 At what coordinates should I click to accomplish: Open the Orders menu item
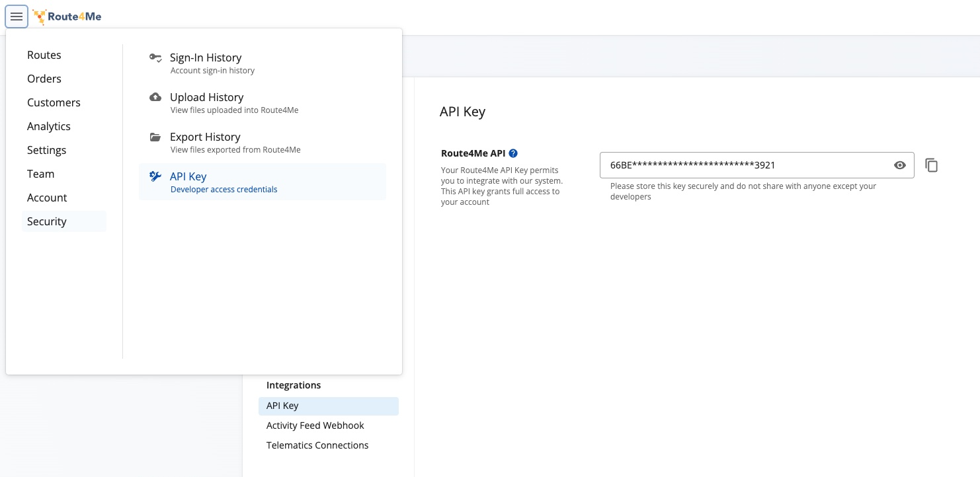[64, 79]
